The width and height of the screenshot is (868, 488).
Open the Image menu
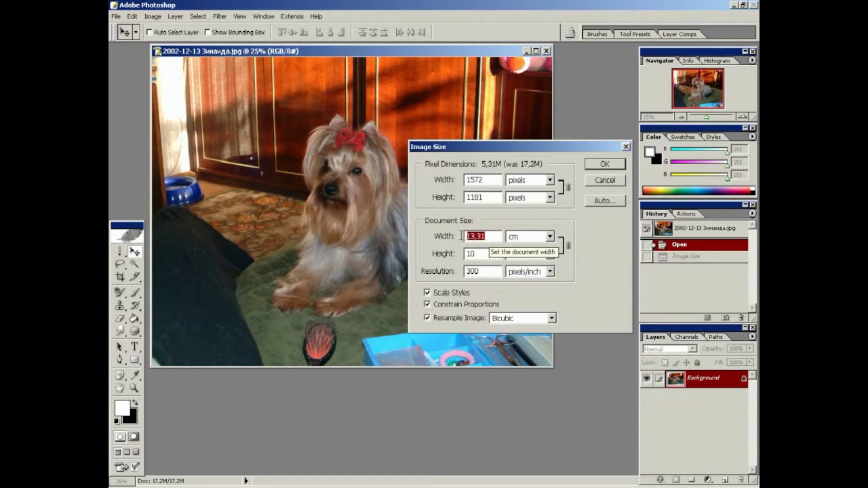pyautogui.click(x=153, y=16)
